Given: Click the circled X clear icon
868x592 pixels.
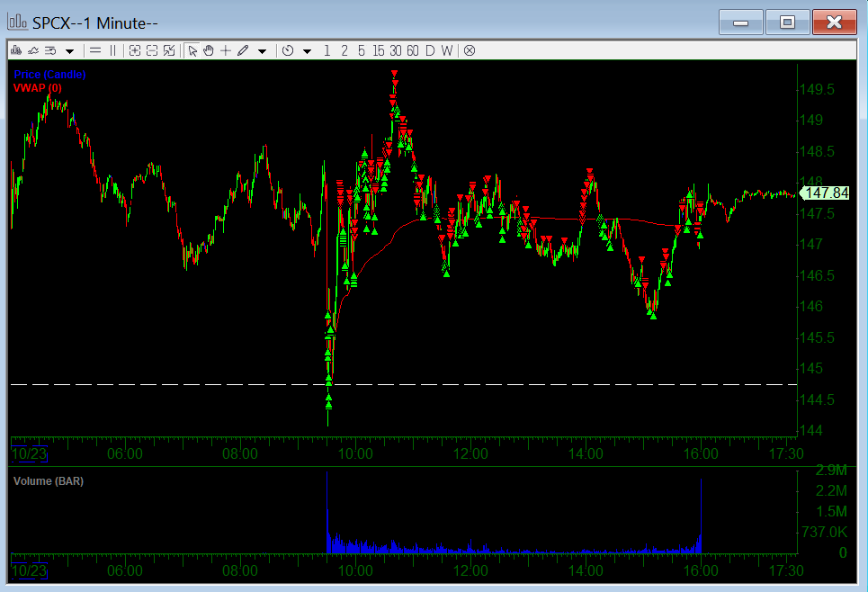Looking at the screenshot, I should pyautogui.click(x=470, y=51).
